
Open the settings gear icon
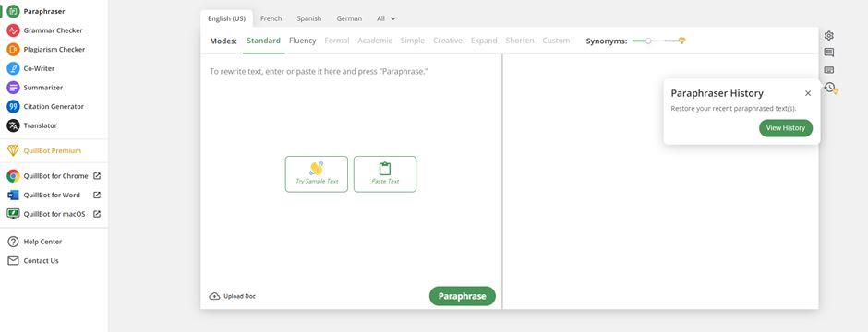click(x=828, y=35)
